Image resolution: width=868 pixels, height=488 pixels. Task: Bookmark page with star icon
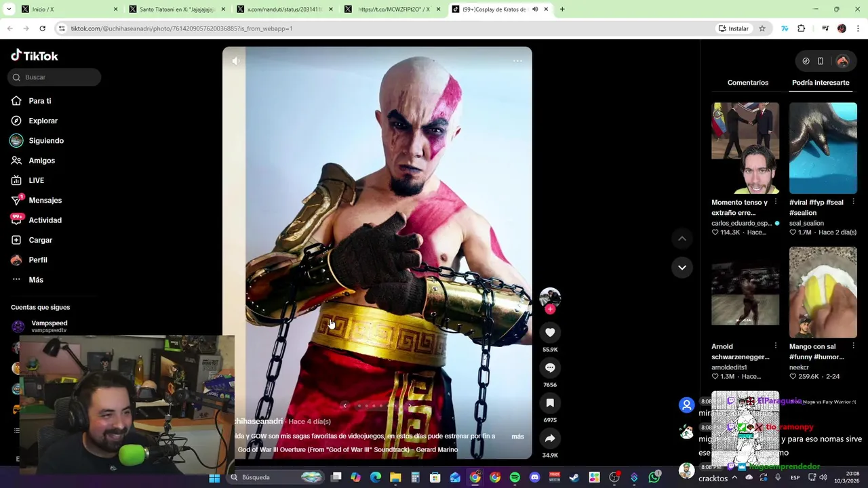(762, 28)
